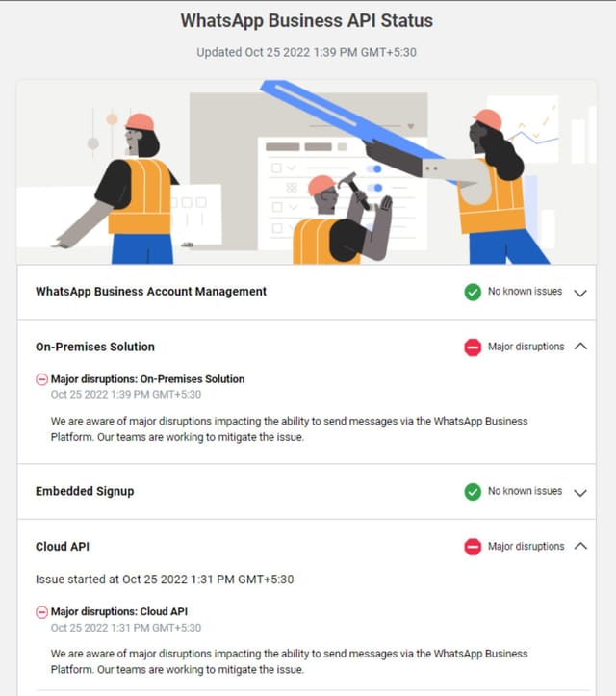Collapse the Cloud API section chevron

(x=580, y=546)
